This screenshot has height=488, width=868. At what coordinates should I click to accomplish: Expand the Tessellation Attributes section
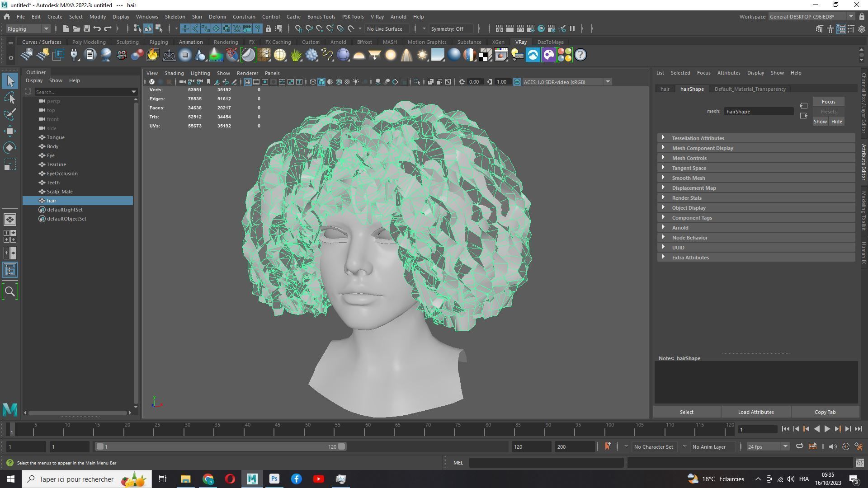756,138
